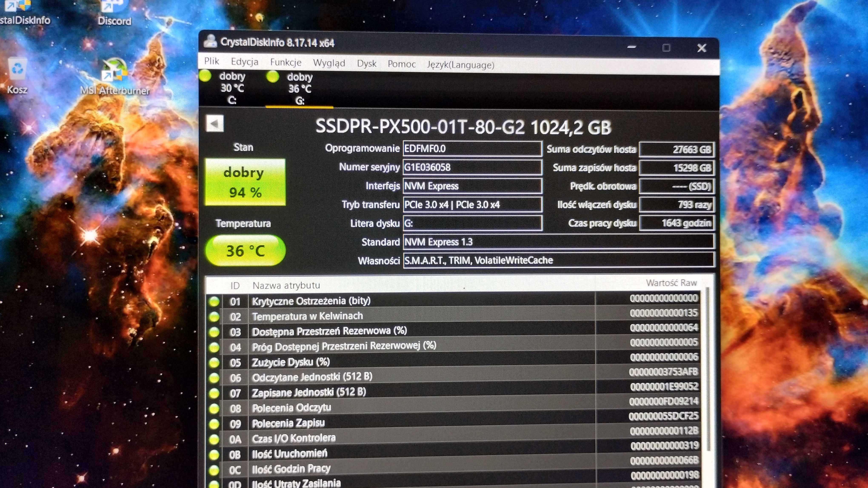Viewport: 868px width, 488px height.
Task: Click the Litera dysku field
Action: coord(473,223)
